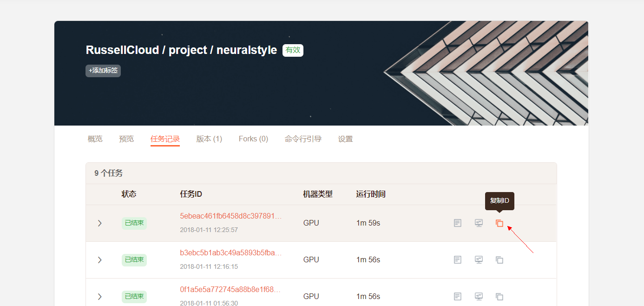Click the 已结束 badge of task 5ebeac461fb6458d8c397891

click(x=134, y=223)
